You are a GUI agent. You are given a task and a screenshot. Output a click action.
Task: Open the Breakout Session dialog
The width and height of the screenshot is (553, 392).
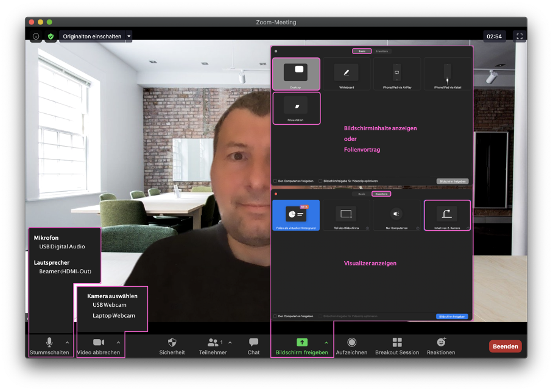pos(397,346)
